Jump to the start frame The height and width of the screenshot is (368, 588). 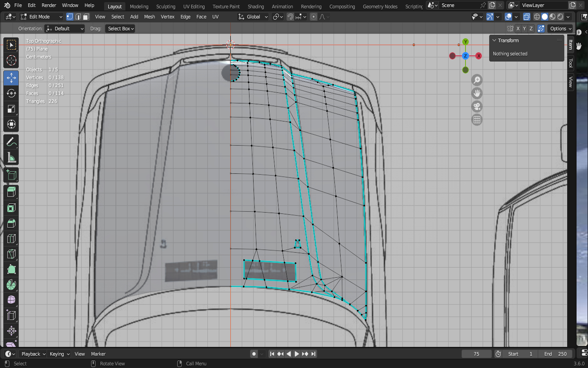[272, 354]
